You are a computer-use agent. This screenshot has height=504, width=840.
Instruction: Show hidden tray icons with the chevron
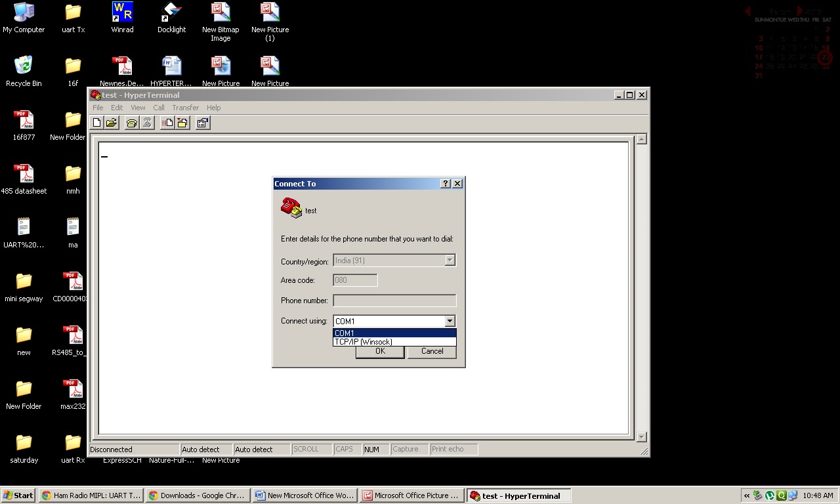[x=747, y=495]
